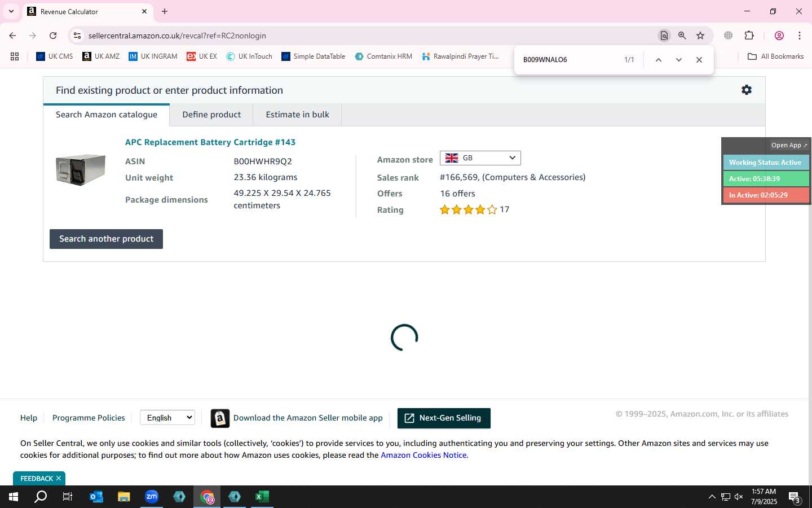Open the UK EX bookmark
The width and height of the screenshot is (812, 508).
tap(202, 56)
